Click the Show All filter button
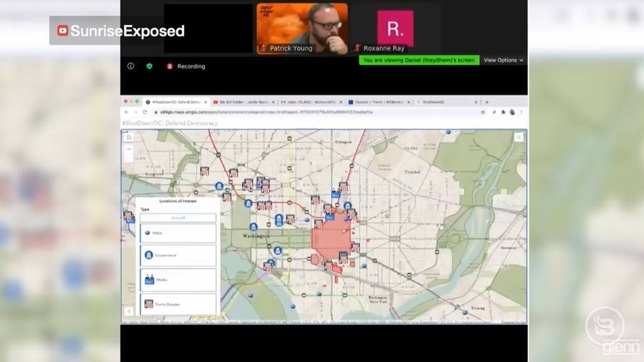The image size is (644, 362). point(178,218)
